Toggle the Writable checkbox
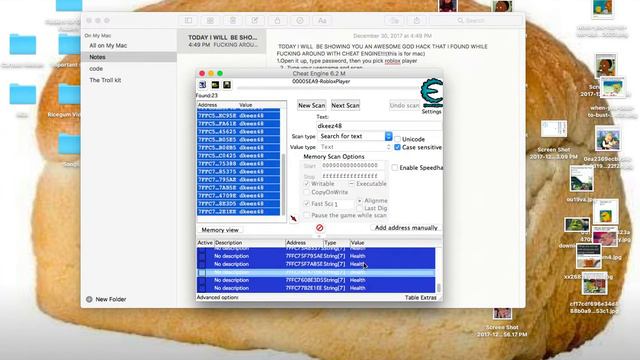The width and height of the screenshot is (640, 360). tap(307, 184)
